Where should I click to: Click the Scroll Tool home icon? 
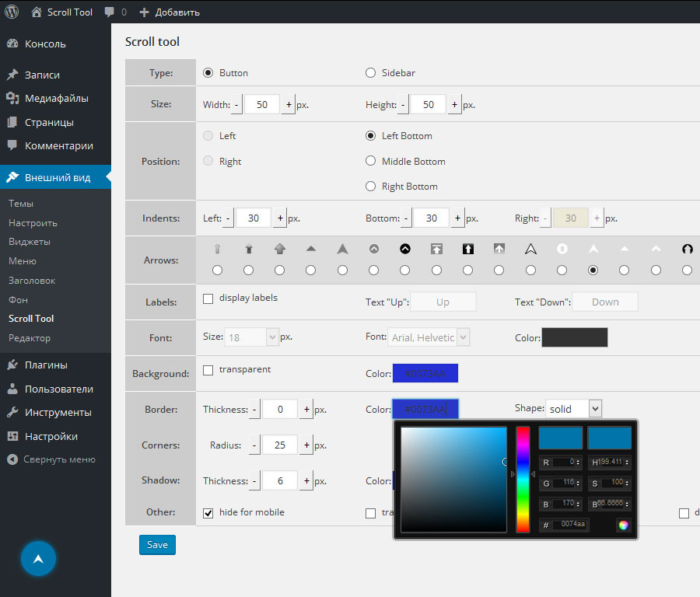click(37, 12)
